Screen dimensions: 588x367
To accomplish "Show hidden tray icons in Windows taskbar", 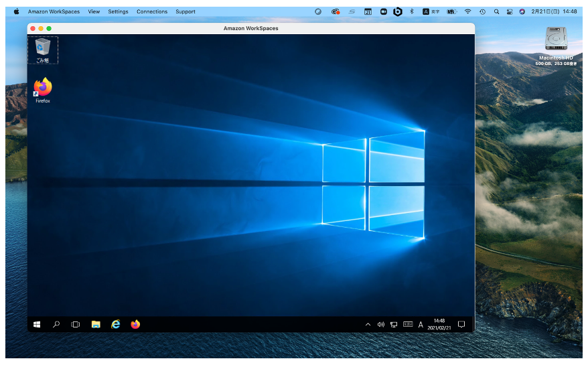I will [368, 325].
